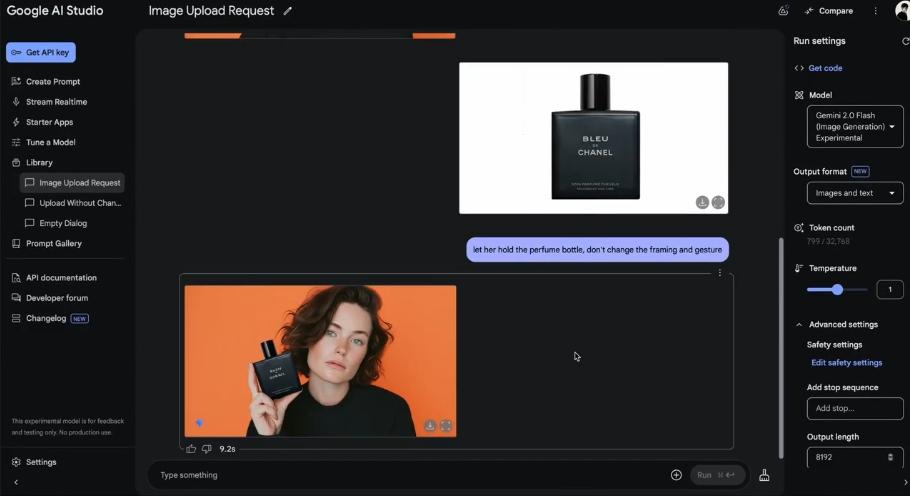The width and height of the screenshot is (910, 496).
Task: Click the thumbs up icon
Action: click(x=191, y=449)
